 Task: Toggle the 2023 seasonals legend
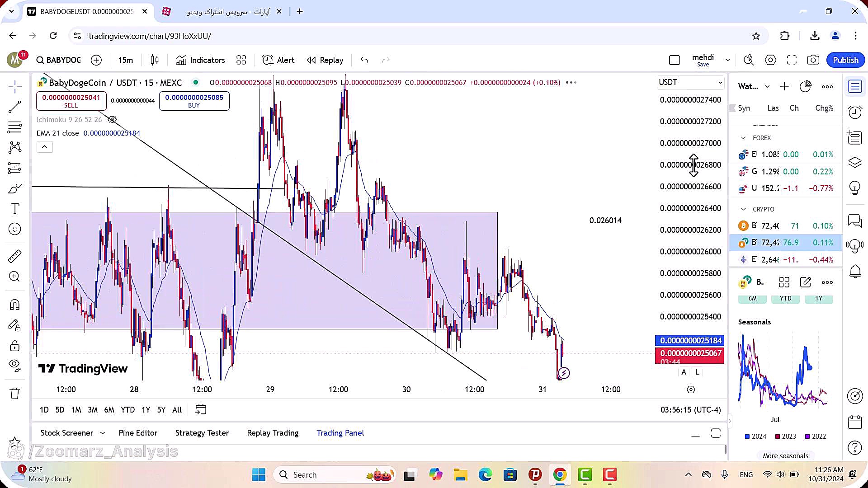(x=786, y=436)
